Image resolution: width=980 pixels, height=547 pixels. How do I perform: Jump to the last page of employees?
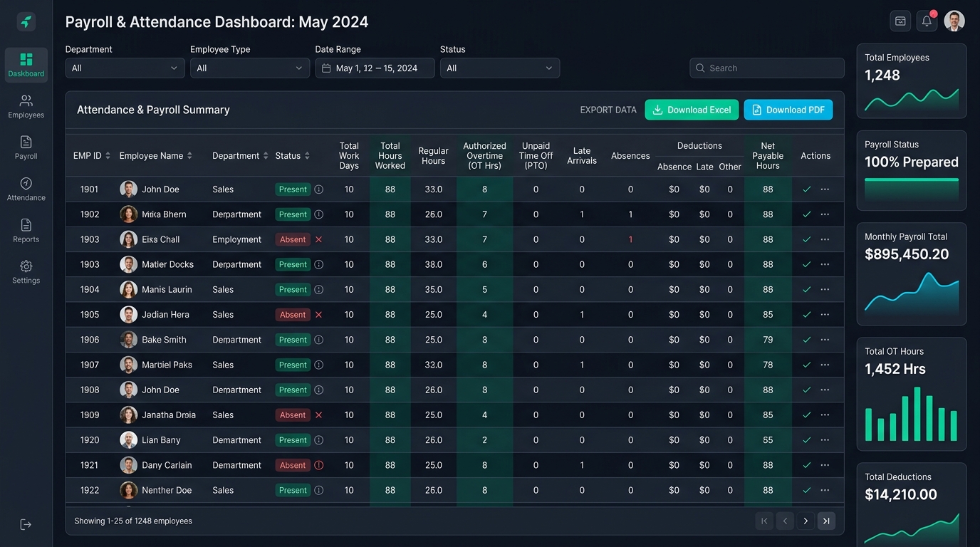click(x=826, y=521)
